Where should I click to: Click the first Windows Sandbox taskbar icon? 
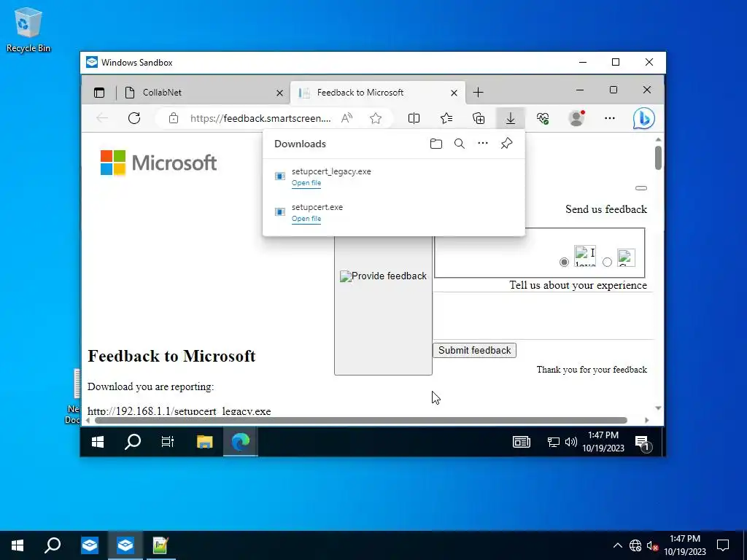[90, 545]
